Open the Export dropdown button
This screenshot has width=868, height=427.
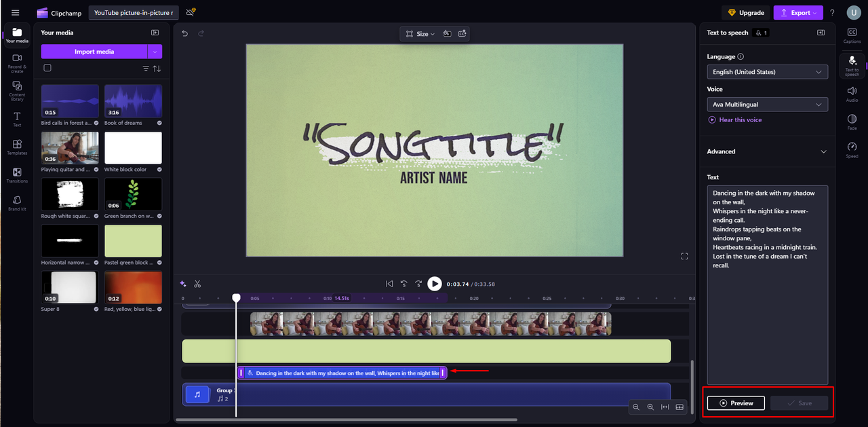point(798,12)
